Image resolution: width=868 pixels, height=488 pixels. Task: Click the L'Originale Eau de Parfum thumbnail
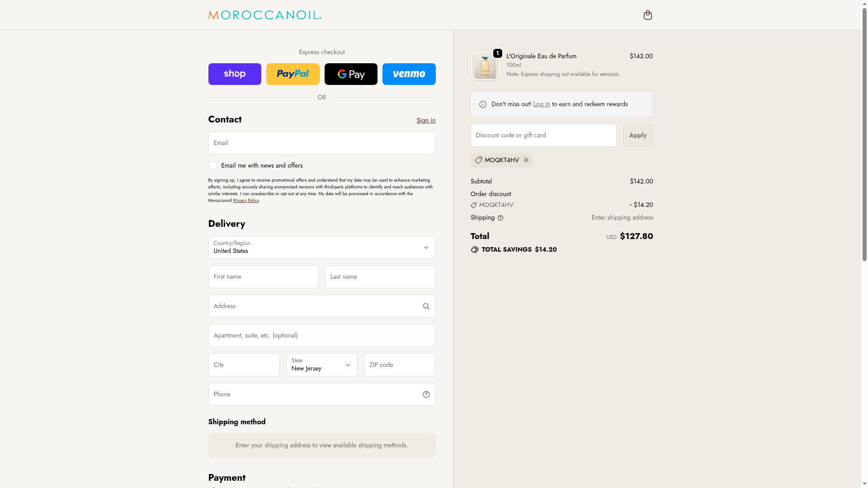pos(485,66)
